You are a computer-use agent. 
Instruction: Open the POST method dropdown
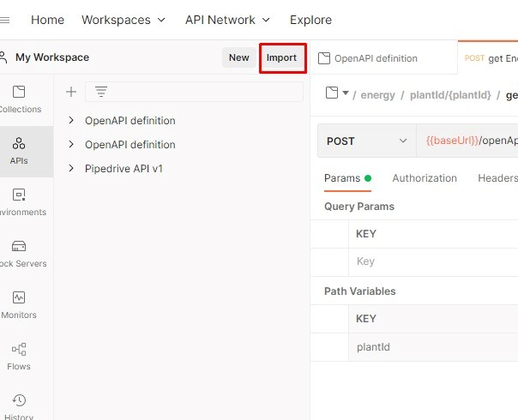367,141
